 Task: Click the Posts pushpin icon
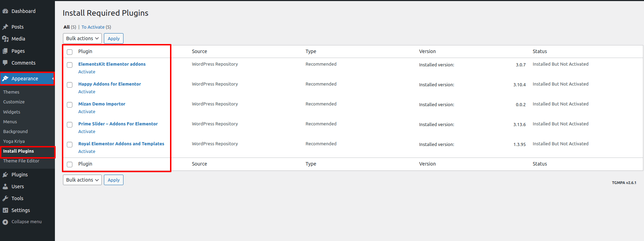5,27
